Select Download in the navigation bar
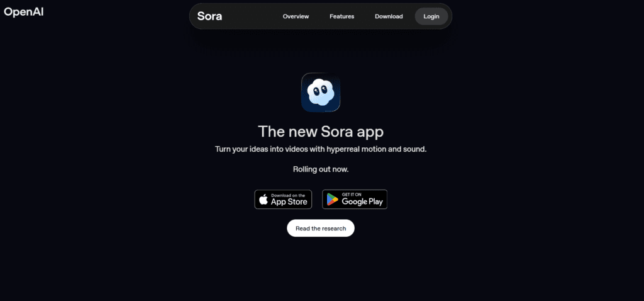This screenshot has height=301, width=644. point(389,16)
